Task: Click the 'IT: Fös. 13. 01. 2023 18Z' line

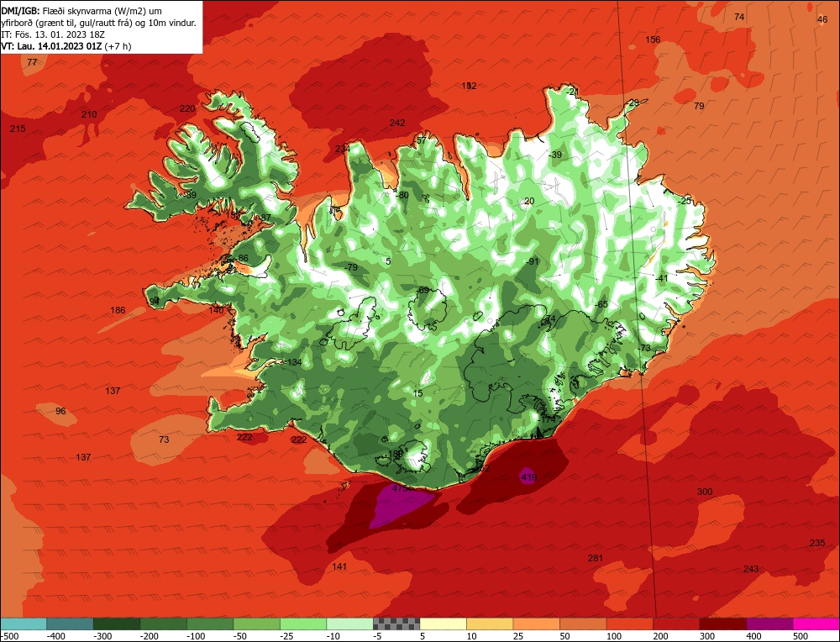Action: click(x=52, y=34)
